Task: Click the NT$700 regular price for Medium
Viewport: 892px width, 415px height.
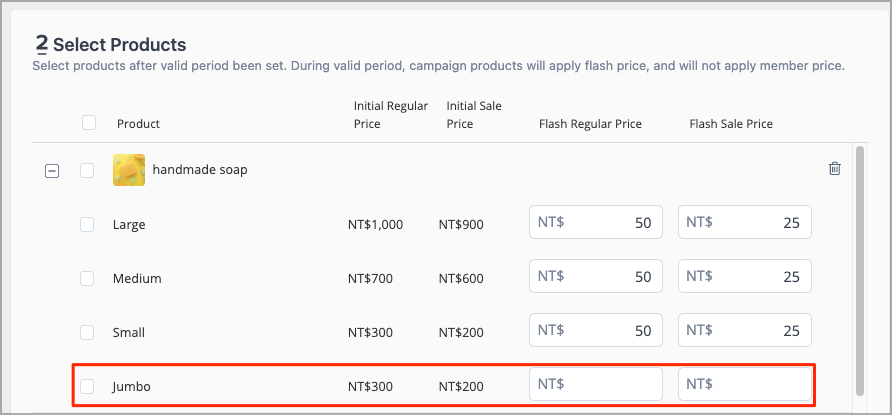Action: (370, 279)
